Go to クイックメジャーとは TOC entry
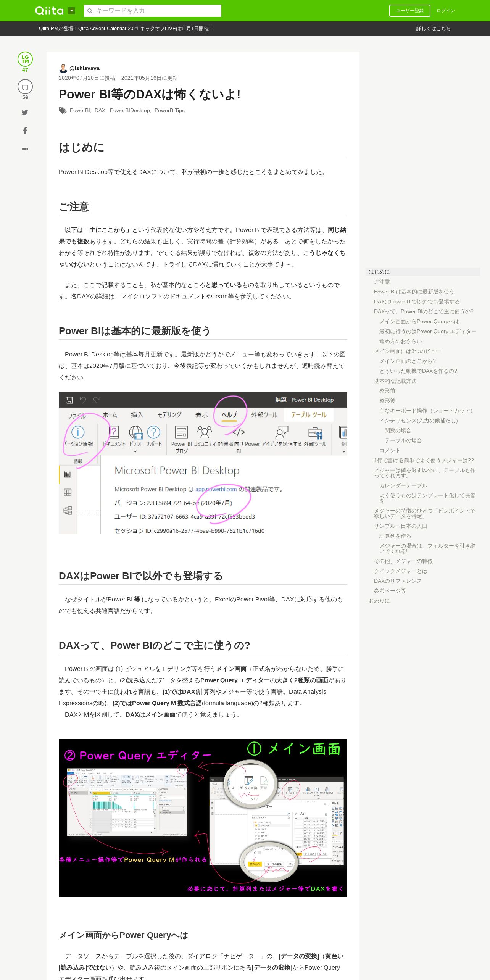Viewport: 490px width, 980px height. pos(401,571)
